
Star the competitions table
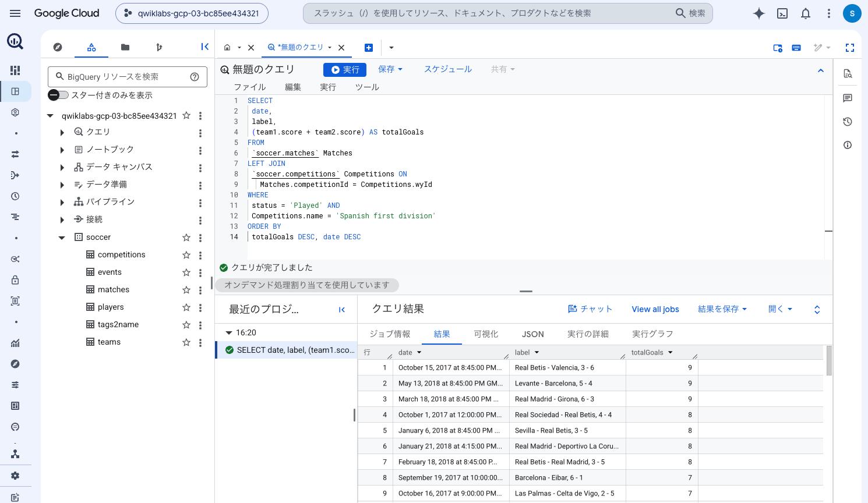[x=186, y=255]
